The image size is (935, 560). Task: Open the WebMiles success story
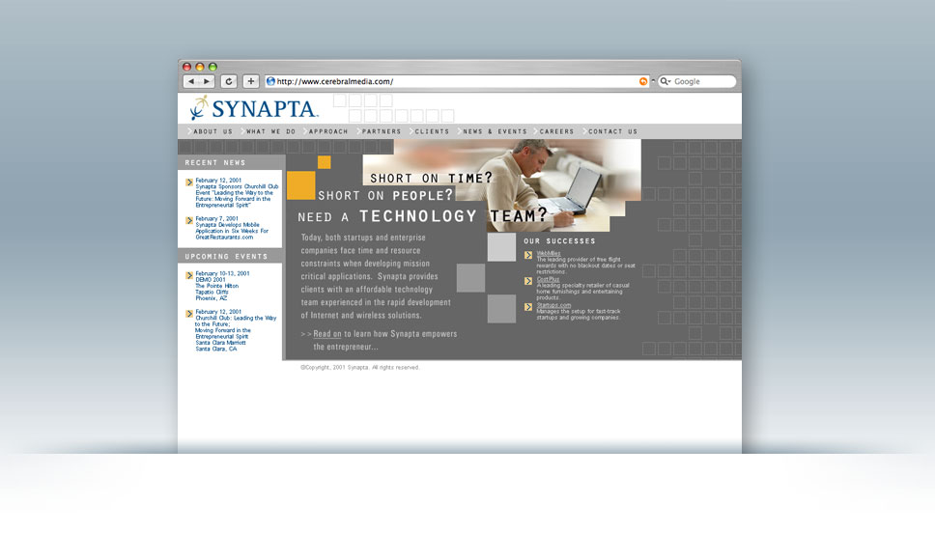[x=549, y=253]
